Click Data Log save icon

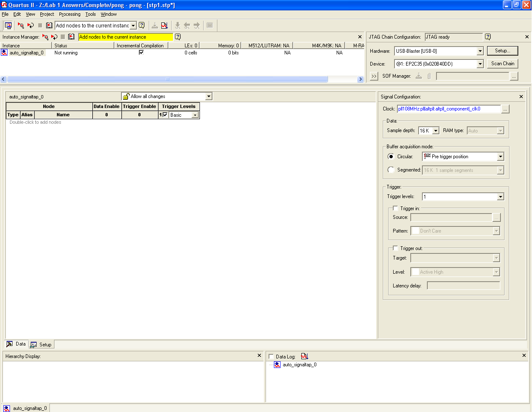coord(304,356)
